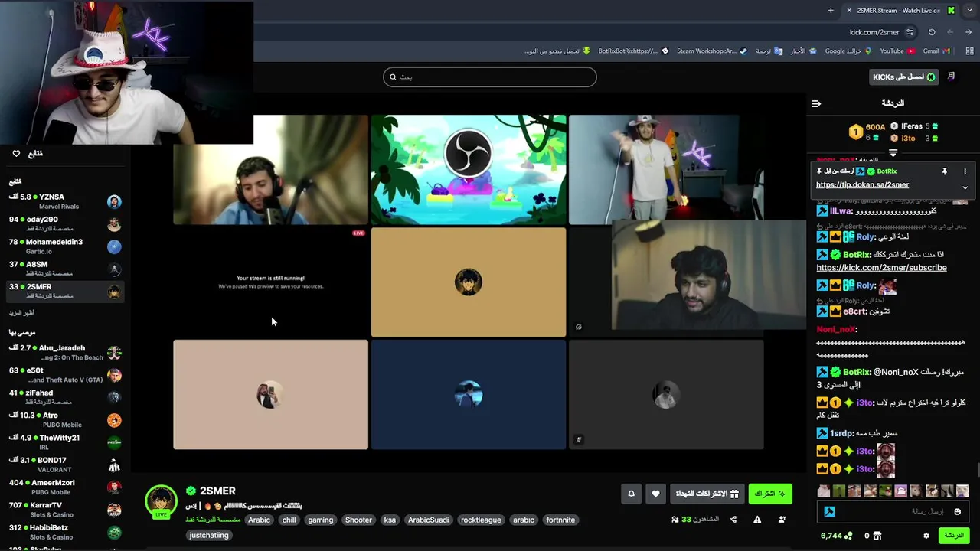Click the user icon beside report
980x551 pixels.
click(x=782, y=520)
